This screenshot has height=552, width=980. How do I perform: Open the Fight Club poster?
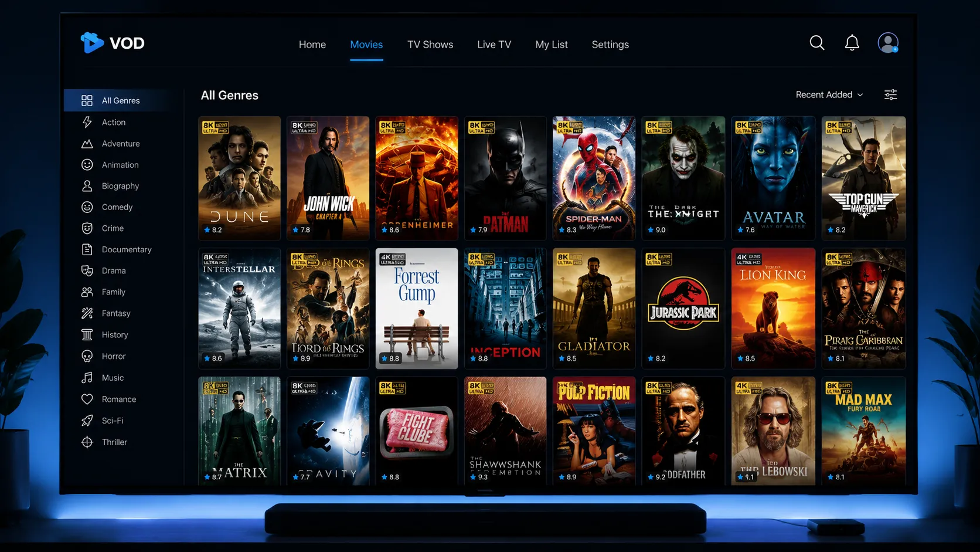tap(417, 431)
